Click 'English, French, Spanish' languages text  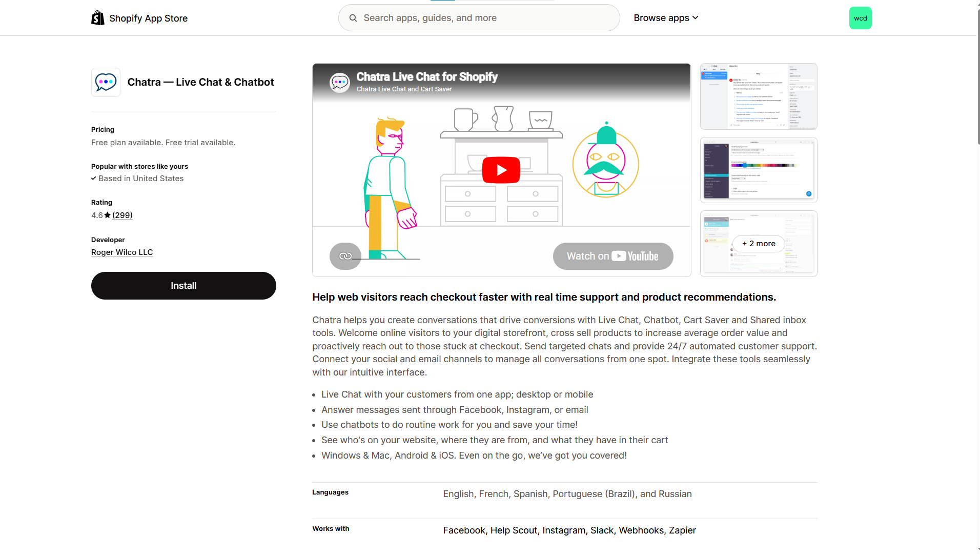[567, 494]
